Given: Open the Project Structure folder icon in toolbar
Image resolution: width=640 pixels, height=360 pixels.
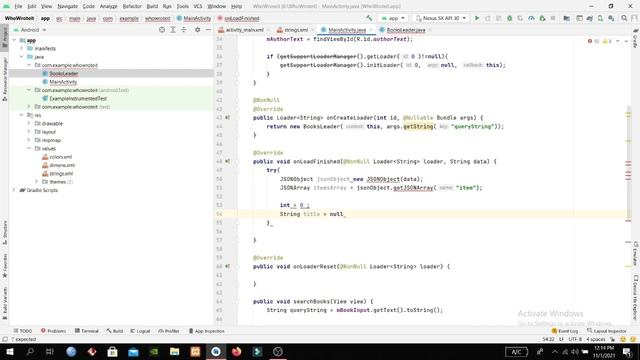Looking at the screenshot, I should point(567,18).
